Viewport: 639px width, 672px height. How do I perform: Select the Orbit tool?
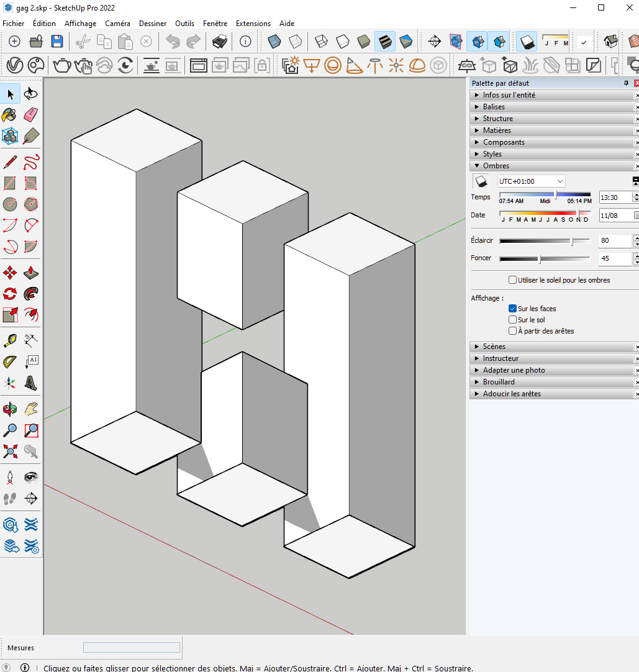[x=10, y=409]
